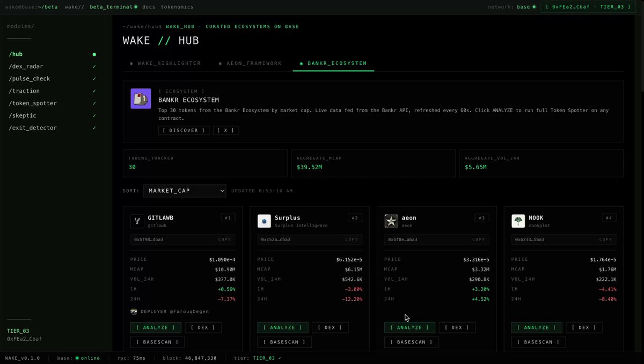This screenshot has height=364, width=644.
Task: Click the wake// top navigation link
Action: point(74,7)
